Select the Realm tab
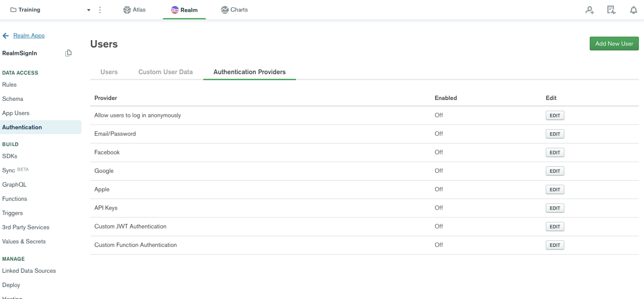The height and width of the screenshot is (299, 644). [184, 10]
